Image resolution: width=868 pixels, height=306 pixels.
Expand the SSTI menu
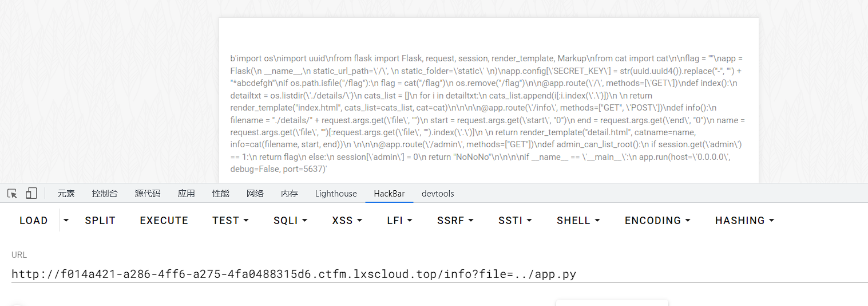[515, 221]
